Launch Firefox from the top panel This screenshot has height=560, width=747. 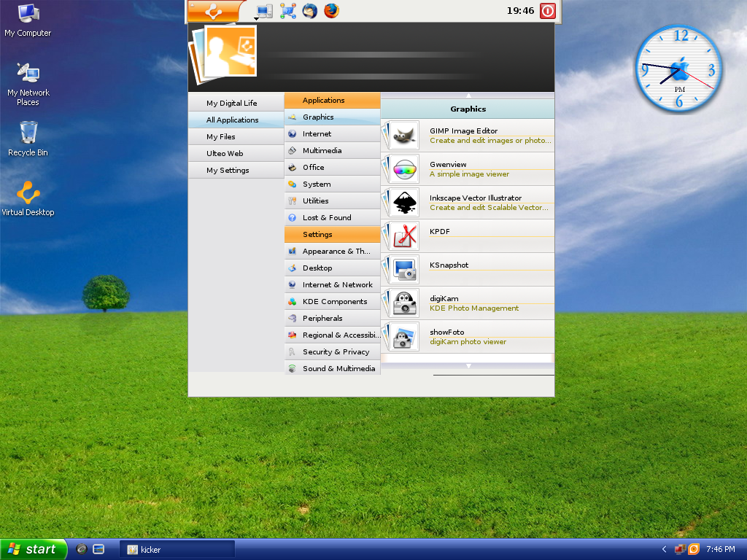pyautogui.click(x=332, y=11)
